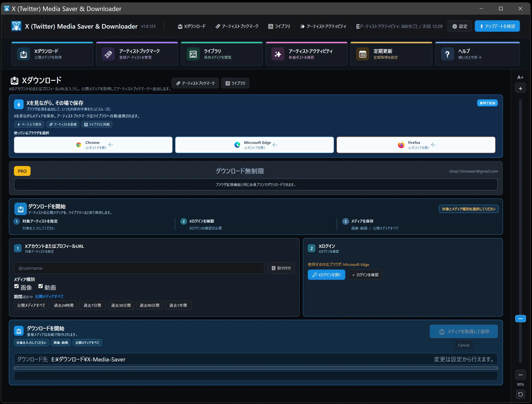
Task: Select the 過去1年間 period option
Action: click(178, 305)
